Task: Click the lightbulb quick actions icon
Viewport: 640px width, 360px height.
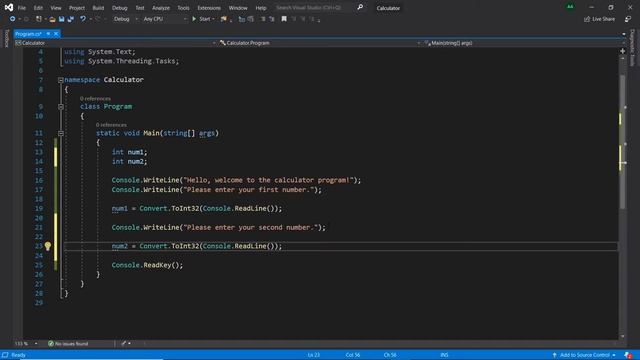Action: pos(48,246)
